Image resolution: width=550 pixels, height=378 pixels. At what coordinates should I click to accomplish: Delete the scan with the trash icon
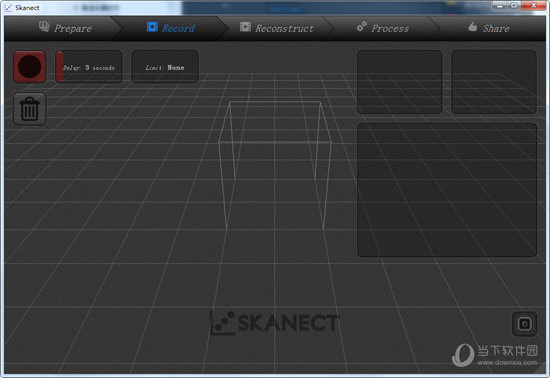click(30, 109)
